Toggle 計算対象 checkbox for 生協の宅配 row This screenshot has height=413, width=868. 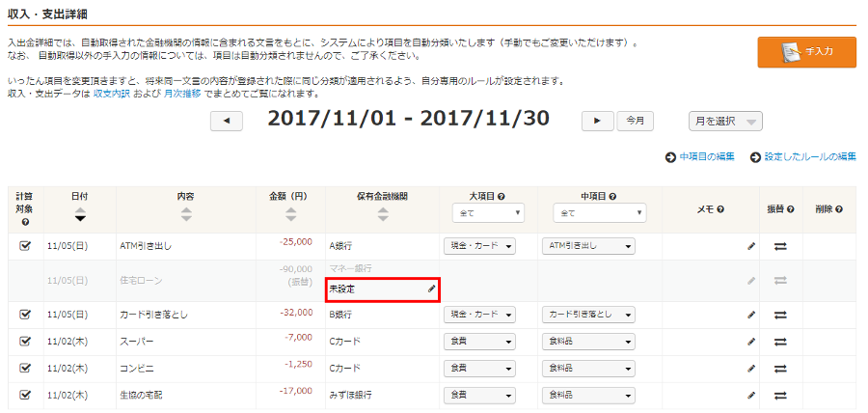click(x=25, y=396)
